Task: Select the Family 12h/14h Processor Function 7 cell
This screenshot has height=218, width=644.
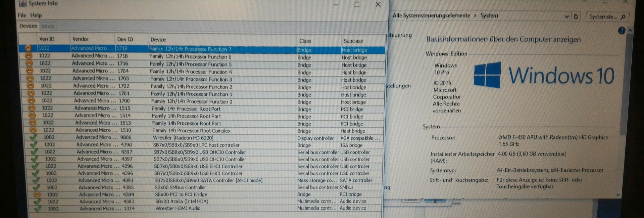Action: (222, 49)
